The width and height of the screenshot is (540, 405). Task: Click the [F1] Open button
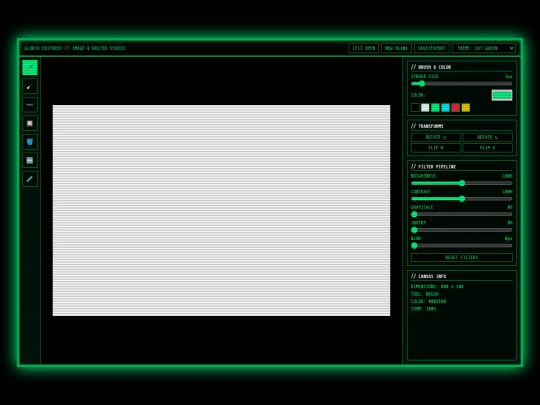click(364, 48)
